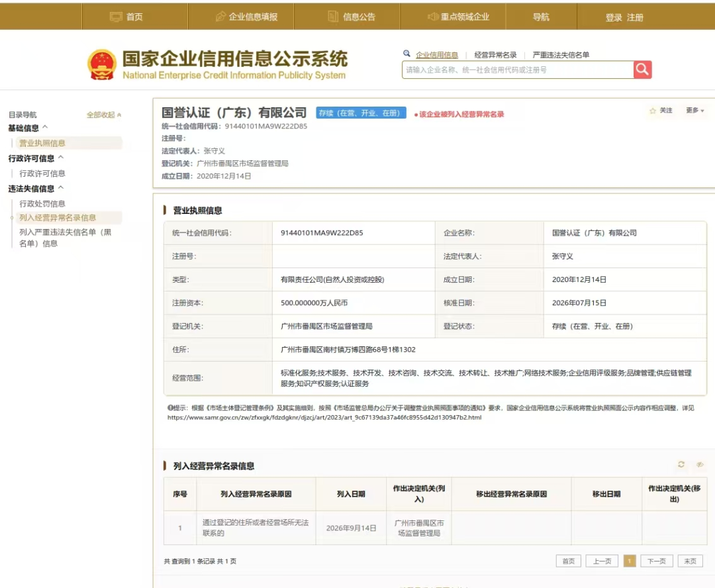Open the samr.gov.cn notice URL link
The image size is (715, 588).
324,417
